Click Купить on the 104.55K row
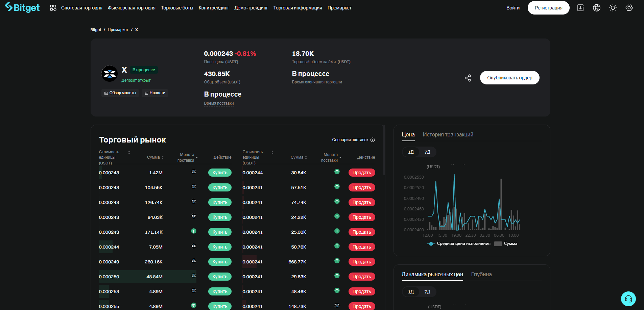Screen dimensions: 644x310 click(x=220, y=187)
